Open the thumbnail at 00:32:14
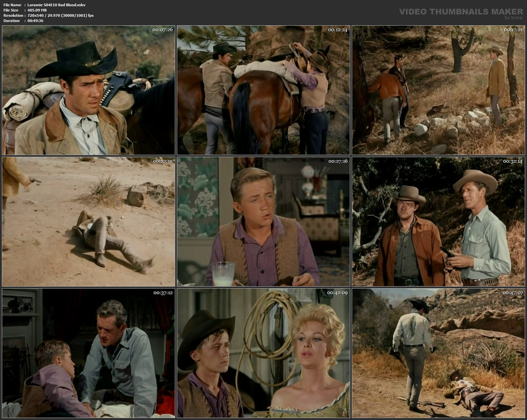The image size is (527, 420). pyautogui.click(x=438, y=222)
